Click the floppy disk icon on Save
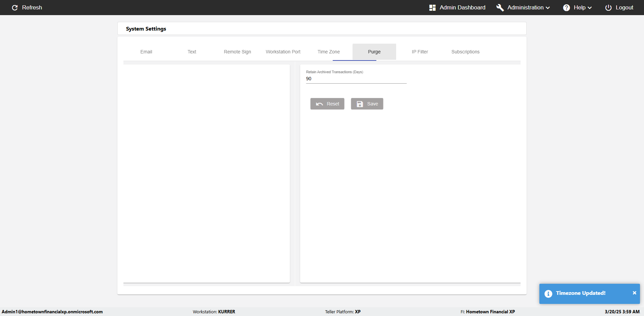This screenshot has width=644, height=316. point(360,104)
